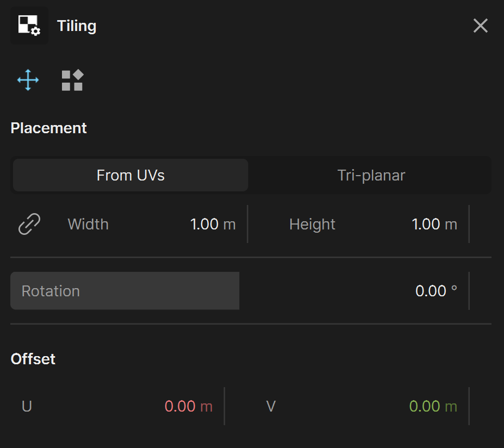Switch placement mode to Tri-planar

click(371, 175)
